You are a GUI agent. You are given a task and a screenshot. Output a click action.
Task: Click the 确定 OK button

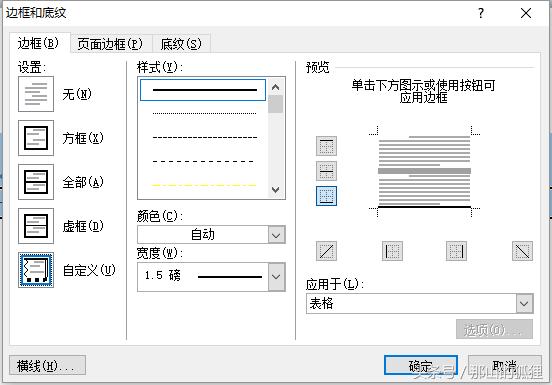click(421, 366)
